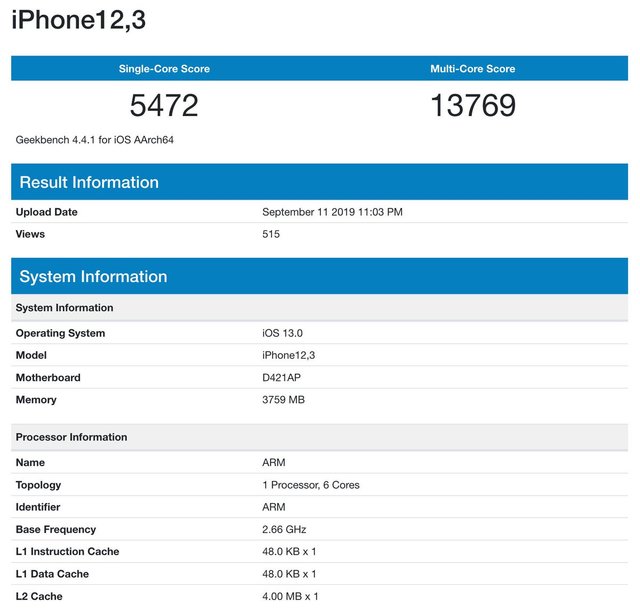Viewport: 640px width, 615px height.
Task: Click the Memory value 3759 MB
Action: click(x=283, y=400)
